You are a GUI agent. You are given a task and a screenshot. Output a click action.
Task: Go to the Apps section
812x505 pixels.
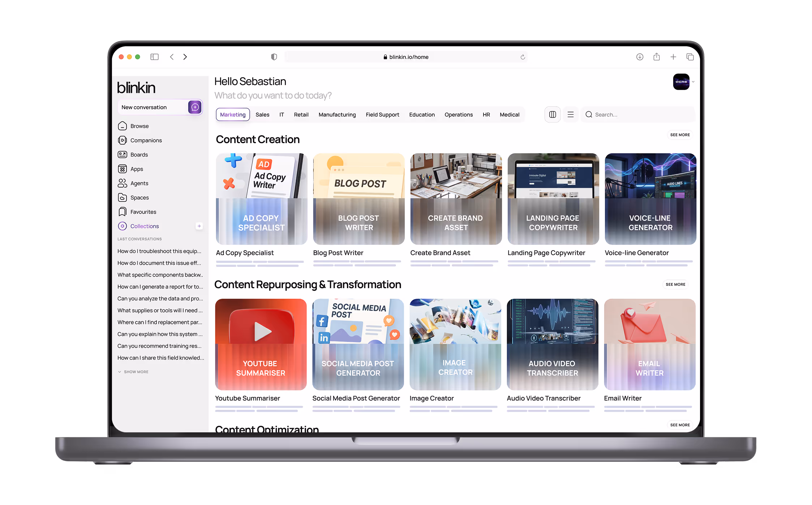pyautogui.click(x=137, y=169)
